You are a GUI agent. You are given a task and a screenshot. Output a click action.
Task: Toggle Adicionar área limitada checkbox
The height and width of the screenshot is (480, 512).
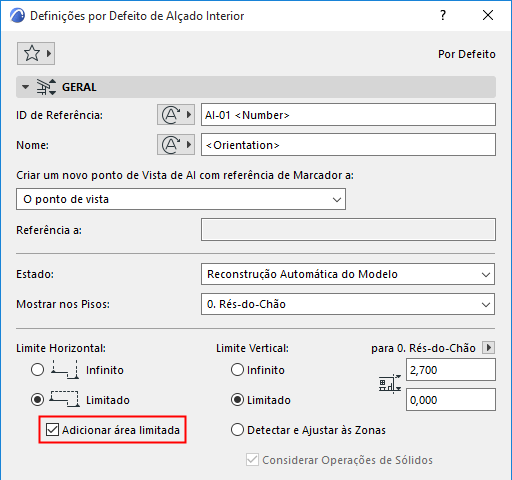coord(52,430)
